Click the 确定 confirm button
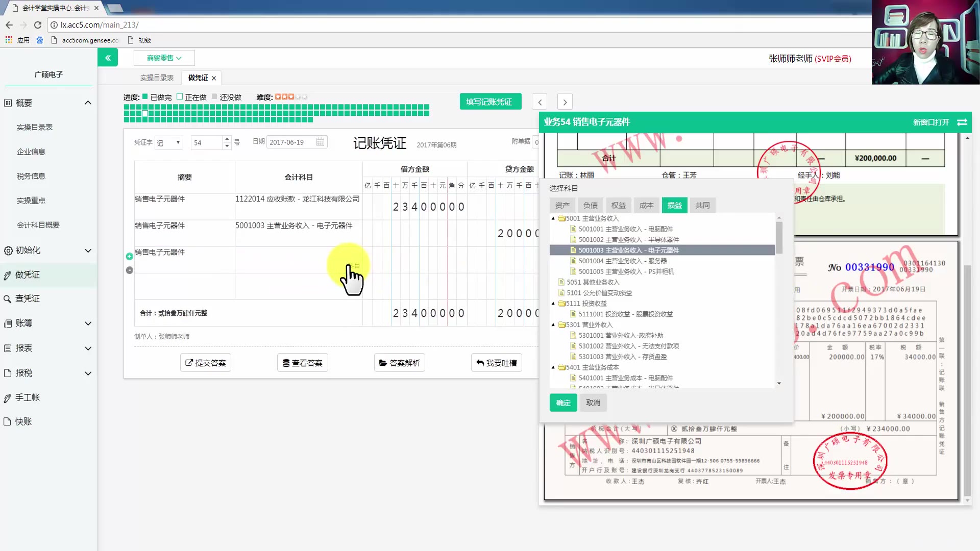 coord(563,403)
